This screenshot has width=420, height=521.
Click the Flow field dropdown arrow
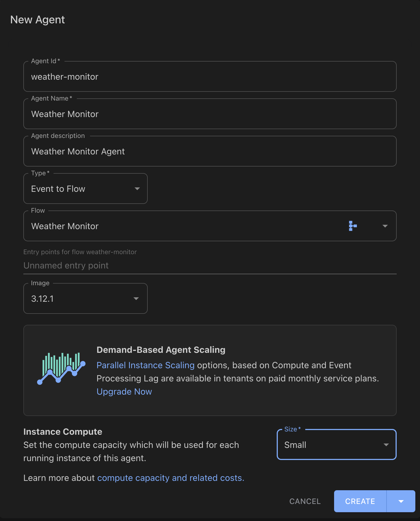pyautogui.click(x=385, y=226)
